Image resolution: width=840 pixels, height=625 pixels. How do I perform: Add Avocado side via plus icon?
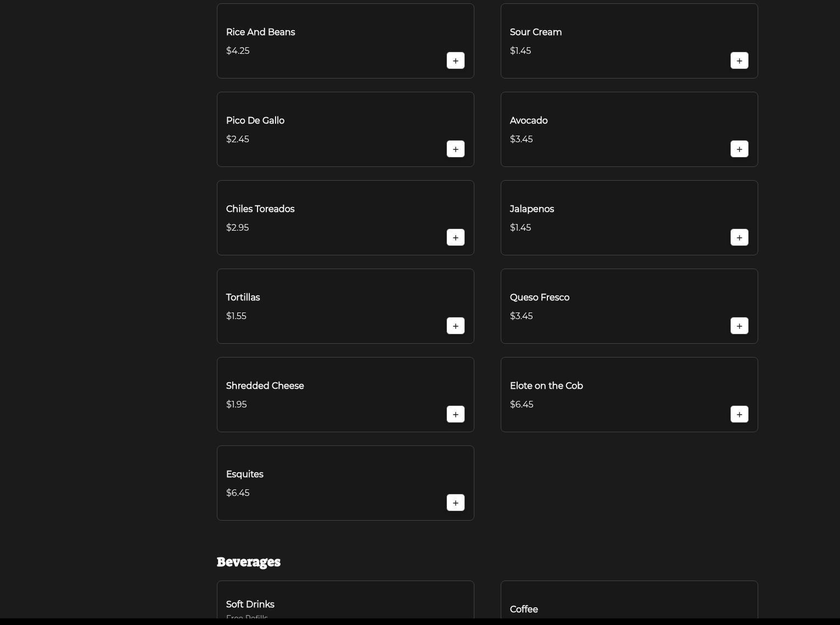pyautogui.click(x=740, y=149)
